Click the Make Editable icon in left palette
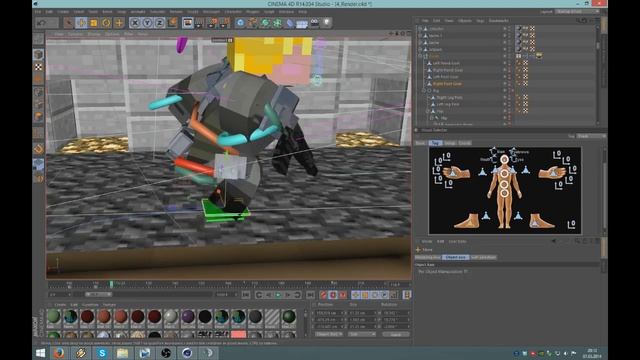The image size is (640, 360). point(38,39)
